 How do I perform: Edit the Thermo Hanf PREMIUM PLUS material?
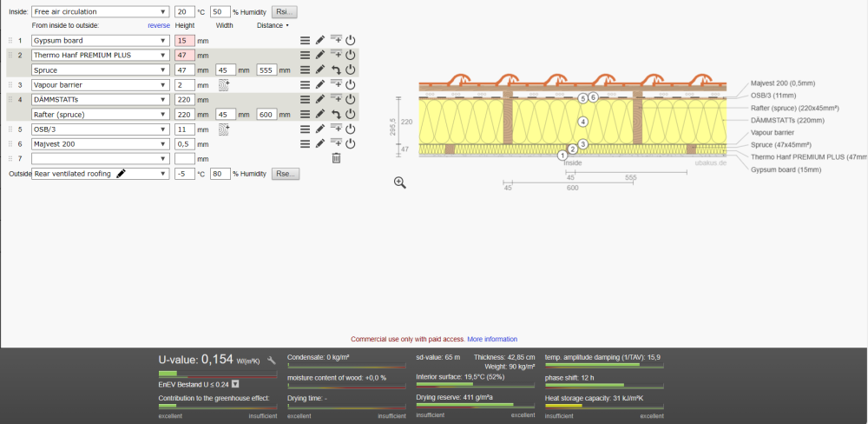(320, 55)
